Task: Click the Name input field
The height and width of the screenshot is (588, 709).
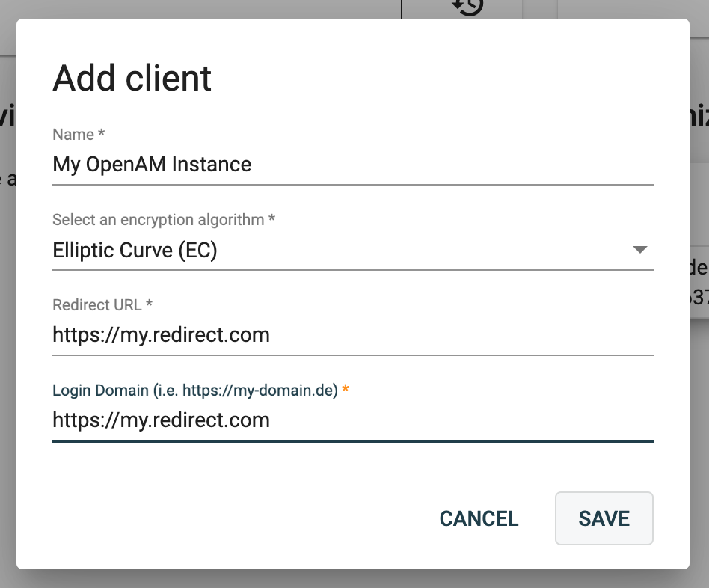Action: (353, 165)
